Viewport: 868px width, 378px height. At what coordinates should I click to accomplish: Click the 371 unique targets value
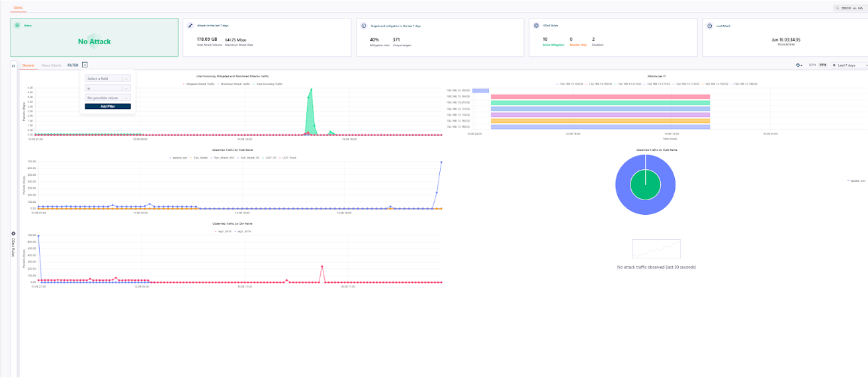pyautogui.click(x=396, y=40)
